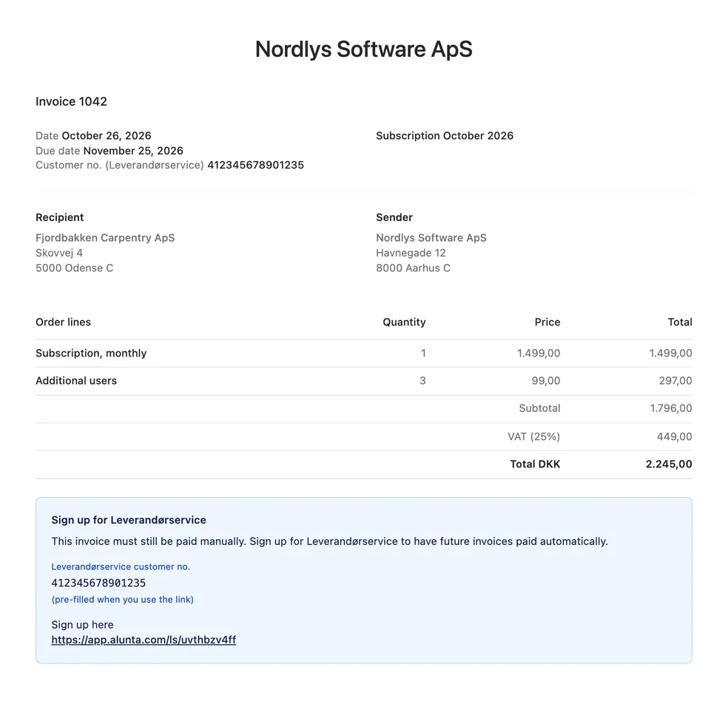The height and width of the screenshot is (710, 728).
Task: Open the Leverandørservice sign-up link
Action: point(144,640)
